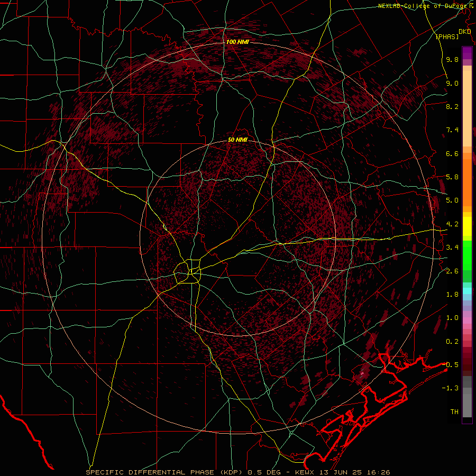
Task: Click the 50 NMI range ring label
Action: pyautogui.click(x=237, y=140)
